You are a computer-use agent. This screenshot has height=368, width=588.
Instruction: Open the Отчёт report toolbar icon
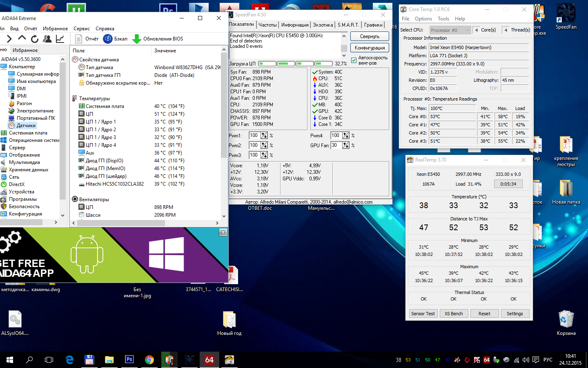79,39
